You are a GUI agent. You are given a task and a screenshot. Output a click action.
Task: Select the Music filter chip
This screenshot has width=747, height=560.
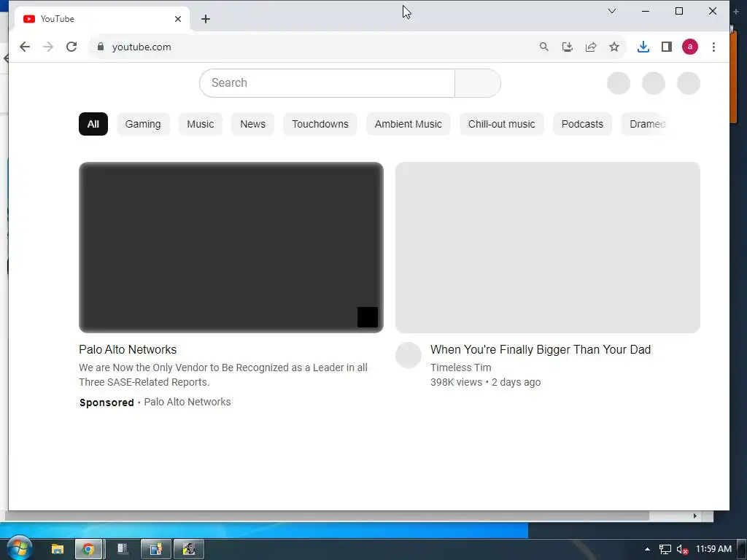(200, 124)
